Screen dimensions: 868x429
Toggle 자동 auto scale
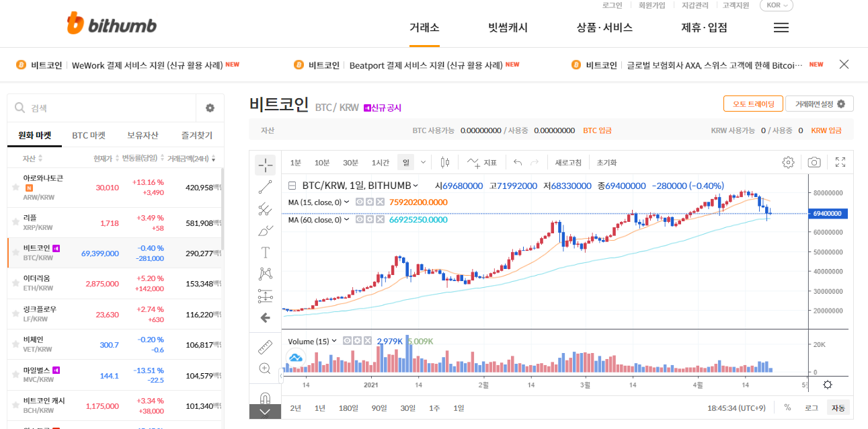coord(838,407)
